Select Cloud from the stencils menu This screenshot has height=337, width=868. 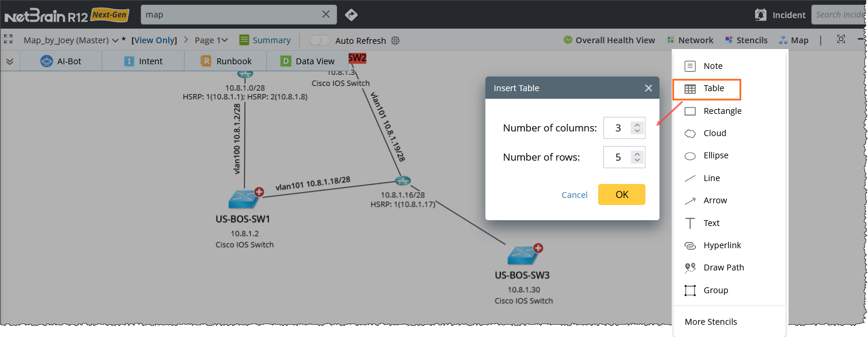click(714, 133)
